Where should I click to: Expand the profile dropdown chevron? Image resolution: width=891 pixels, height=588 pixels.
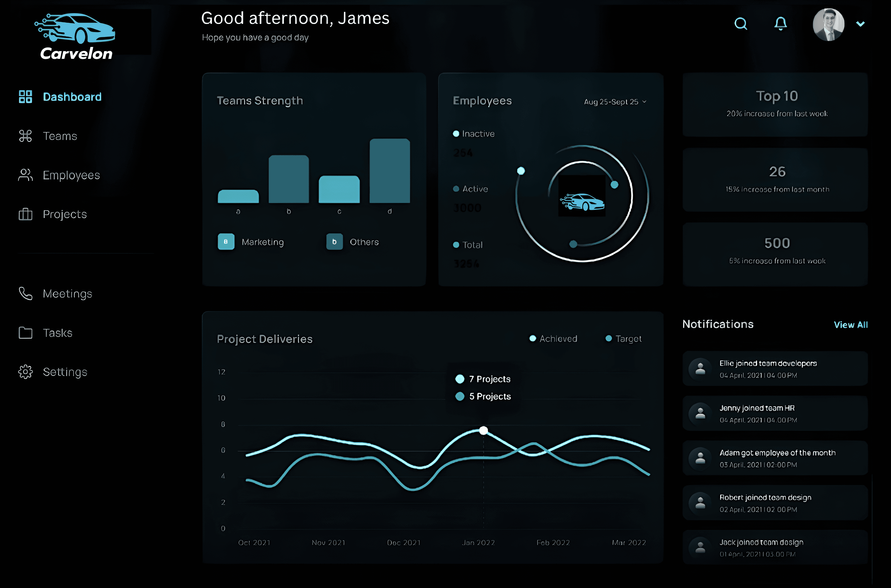coord(860,24)
